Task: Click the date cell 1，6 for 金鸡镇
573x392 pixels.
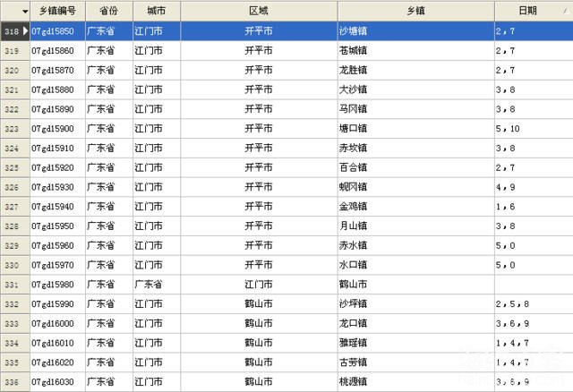Action: pos(534,207)
